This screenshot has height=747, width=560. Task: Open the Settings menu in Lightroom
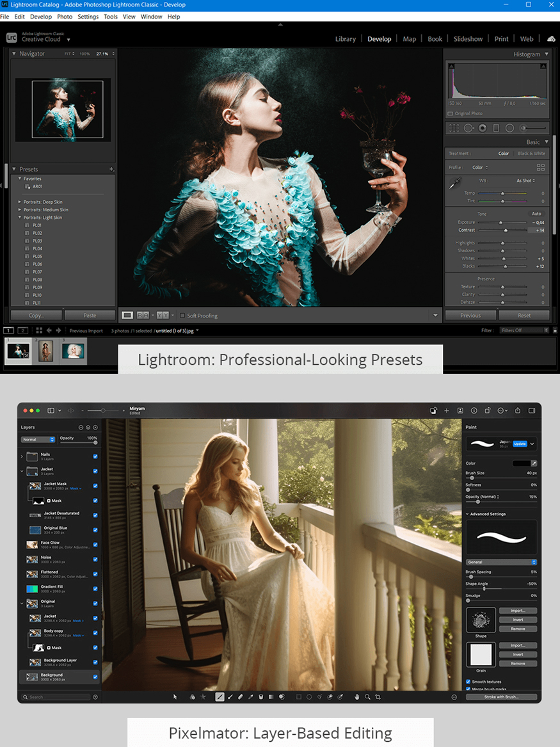pos(88,17)
